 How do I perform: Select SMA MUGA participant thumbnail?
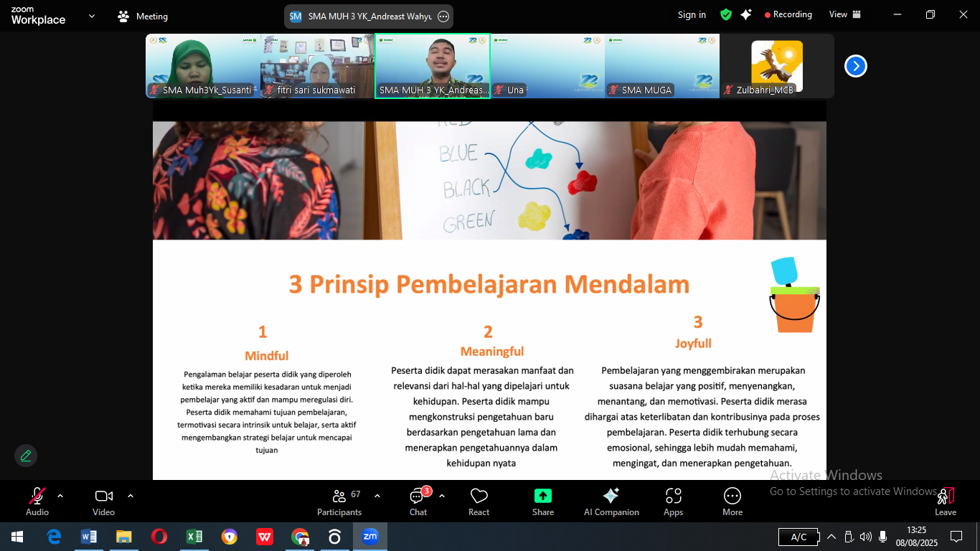click(662, 66)
